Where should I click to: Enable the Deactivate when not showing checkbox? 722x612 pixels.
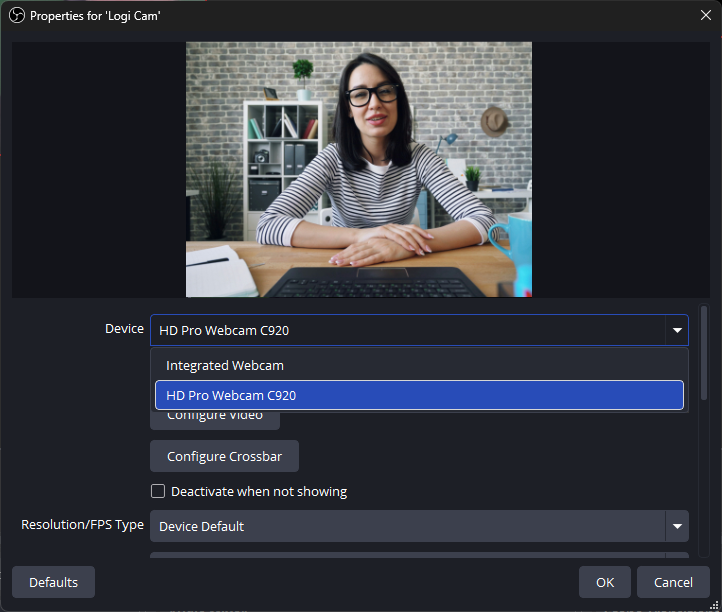158,491
